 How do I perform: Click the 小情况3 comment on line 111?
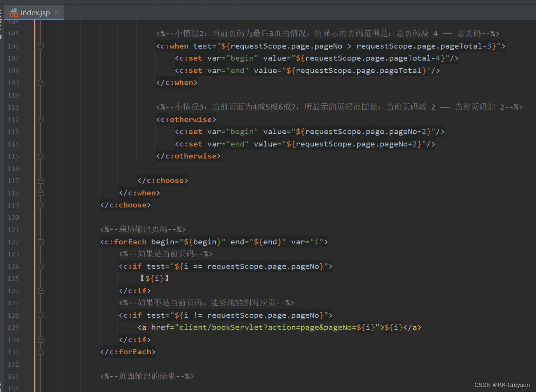tap(339, 107)
